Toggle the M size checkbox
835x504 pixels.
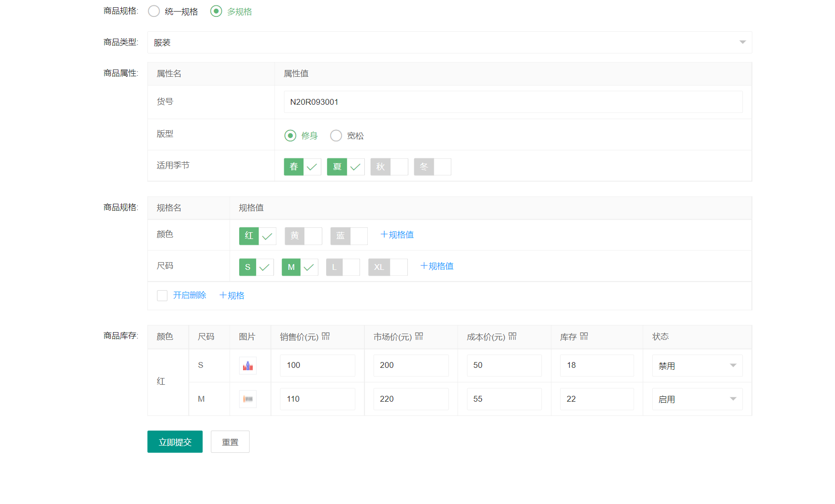coord(300,267)
